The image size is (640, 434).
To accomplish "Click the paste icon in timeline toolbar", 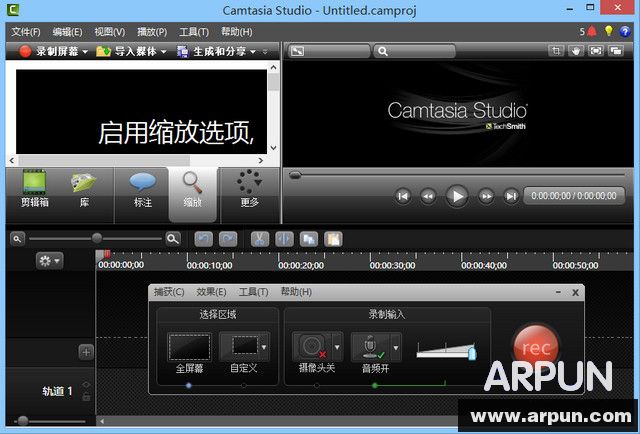I will tap(333, 239).
